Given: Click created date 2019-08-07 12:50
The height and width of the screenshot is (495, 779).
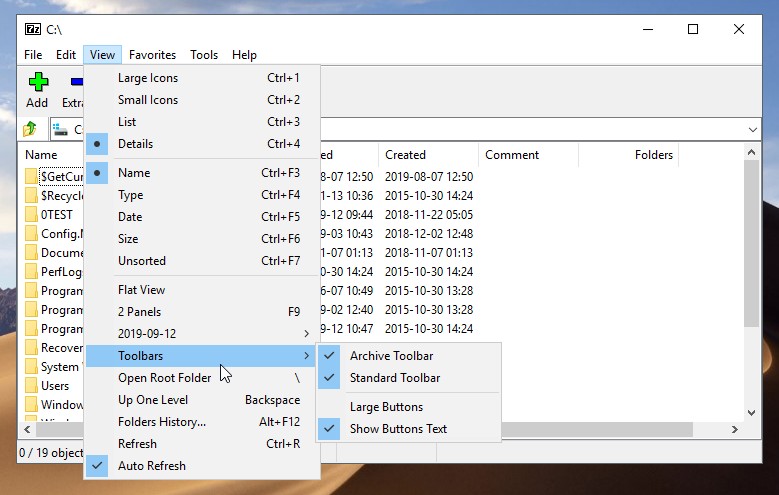Looking at the screenshot, I should click(x=429, y=176).
